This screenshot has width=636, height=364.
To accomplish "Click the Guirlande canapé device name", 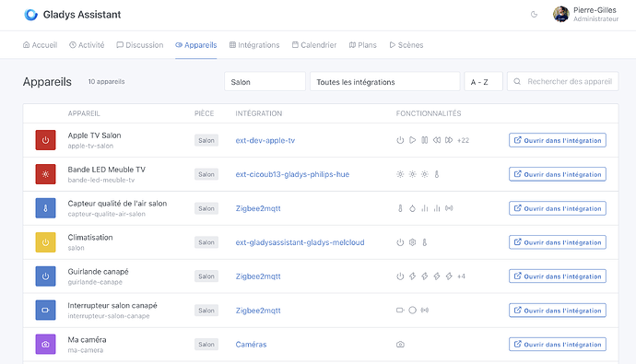I will (x=98, y=272).
